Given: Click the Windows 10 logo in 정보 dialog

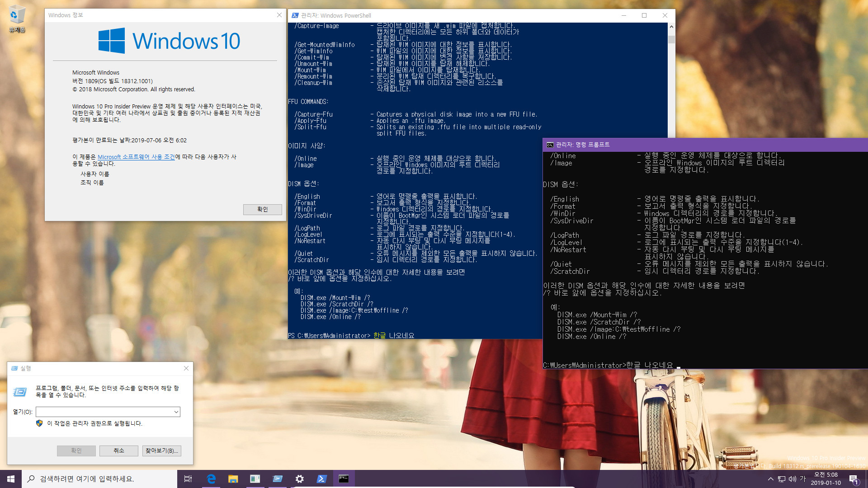Looking at the screenshot, I should click(170, 41).
